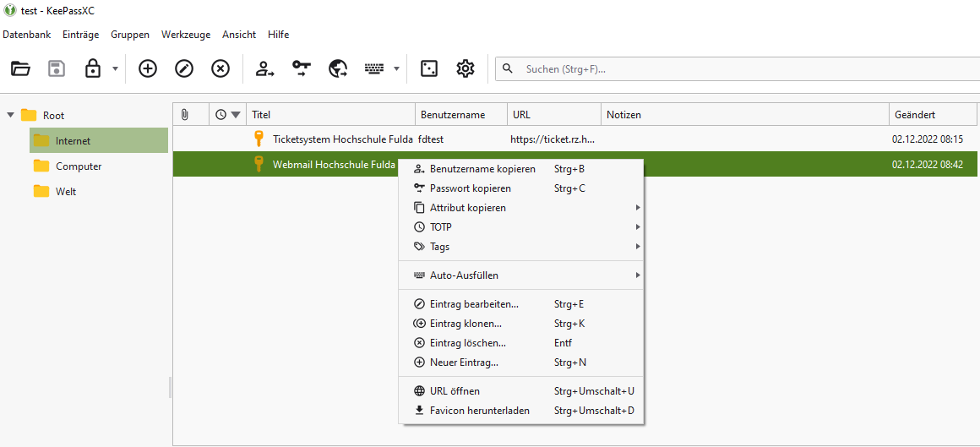
Task: Select the Computer group in the sidebar
Action: [79, 166]
